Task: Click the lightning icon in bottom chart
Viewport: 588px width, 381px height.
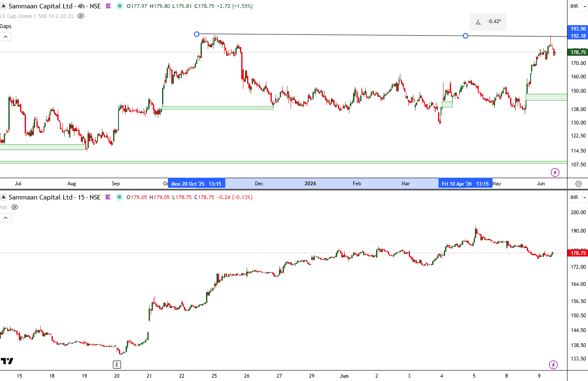Action: 554,365
